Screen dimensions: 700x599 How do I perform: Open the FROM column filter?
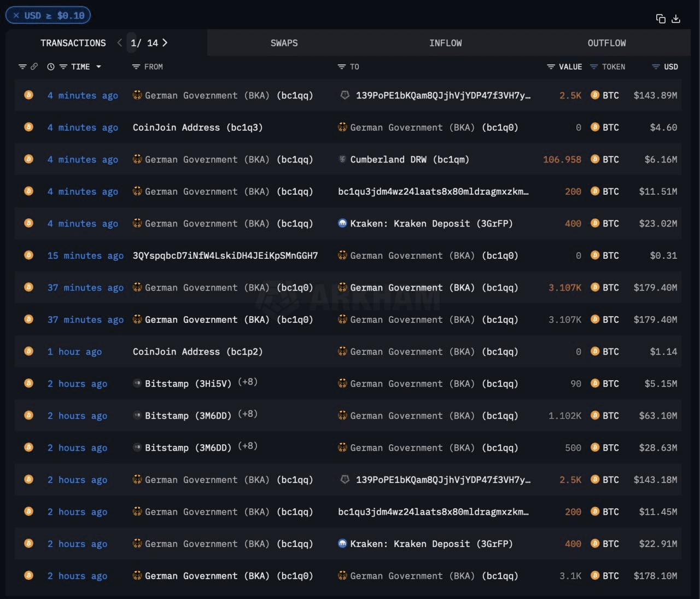136,67
